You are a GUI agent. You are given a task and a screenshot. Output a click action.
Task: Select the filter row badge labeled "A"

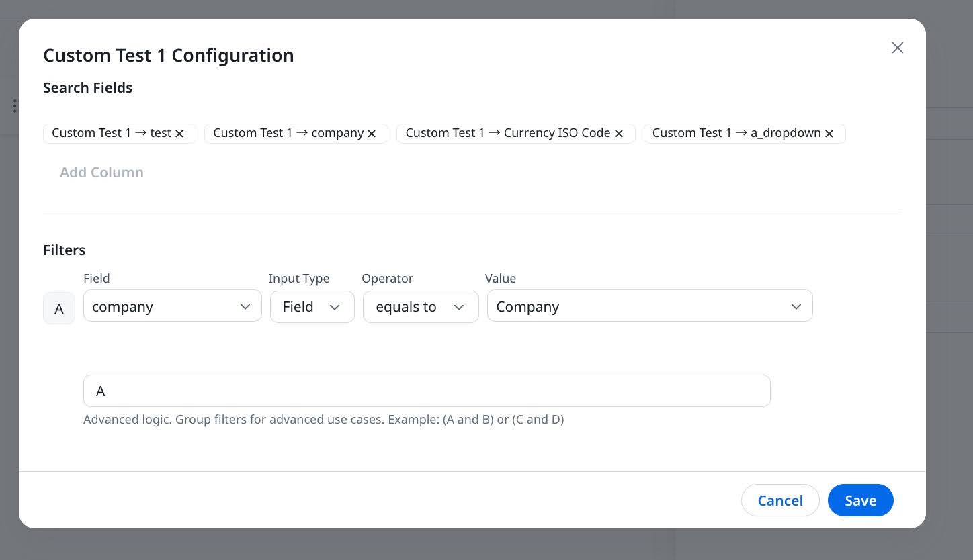(58, 308)
